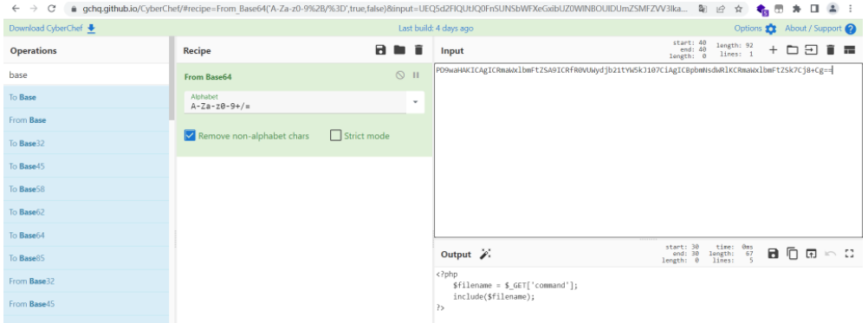Load a recipe with the folder icon
This screenshot has width=868, height=323.
(399, 50)
